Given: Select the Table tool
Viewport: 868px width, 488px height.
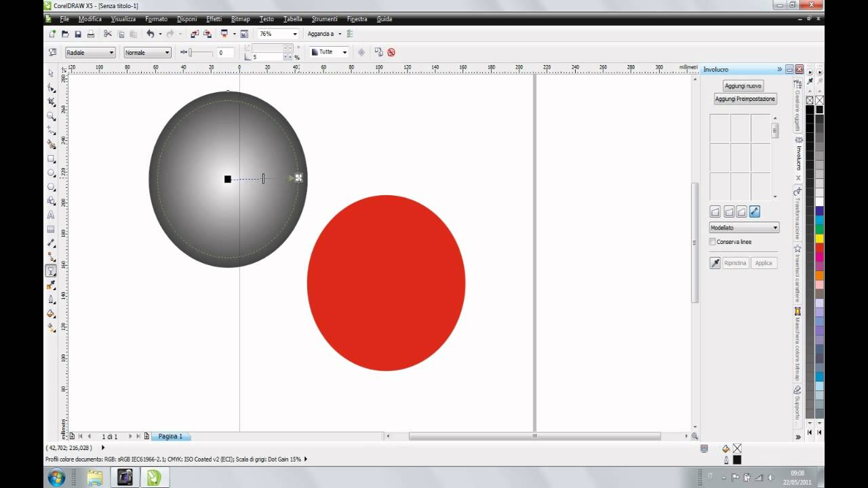Looking at the screenshot, I should coord(51,229).
